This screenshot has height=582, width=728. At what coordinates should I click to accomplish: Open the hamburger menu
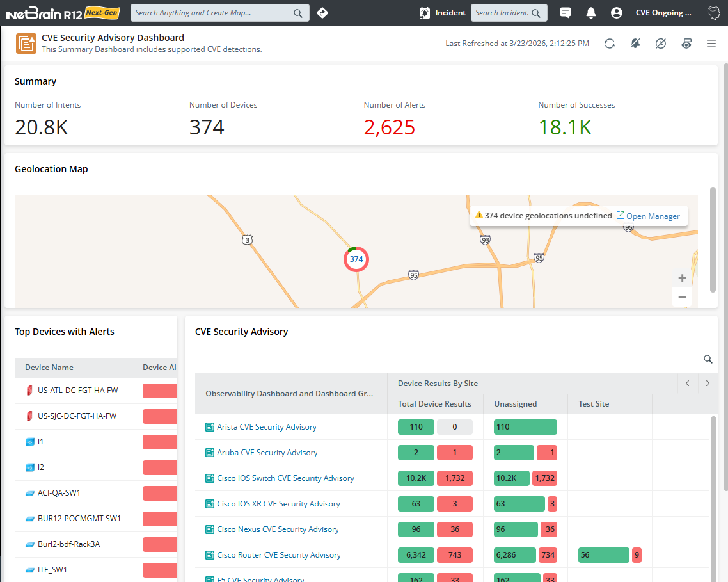tap(711, 44)
